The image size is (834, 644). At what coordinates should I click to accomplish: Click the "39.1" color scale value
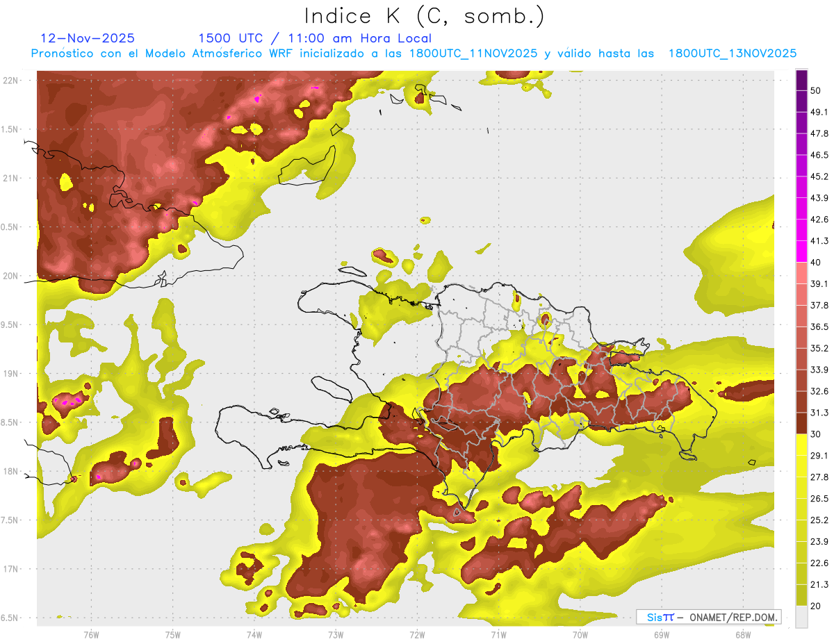[x=819, y=285]
